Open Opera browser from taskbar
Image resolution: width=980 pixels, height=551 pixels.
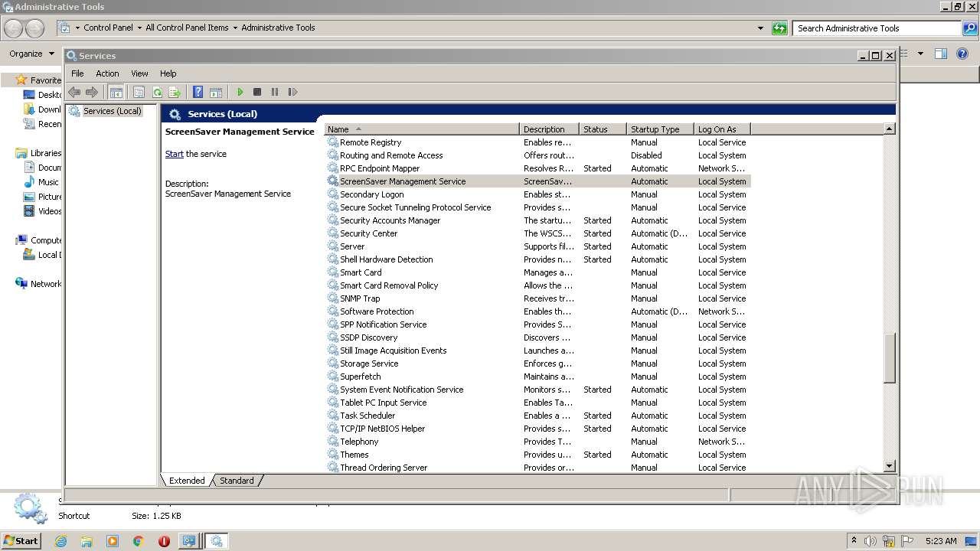pyautogui.click(x=164, y=541)
